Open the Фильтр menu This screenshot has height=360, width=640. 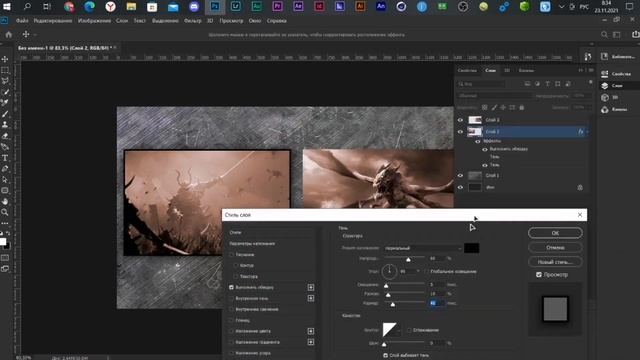pyautogui.click(x=192, y=20)
